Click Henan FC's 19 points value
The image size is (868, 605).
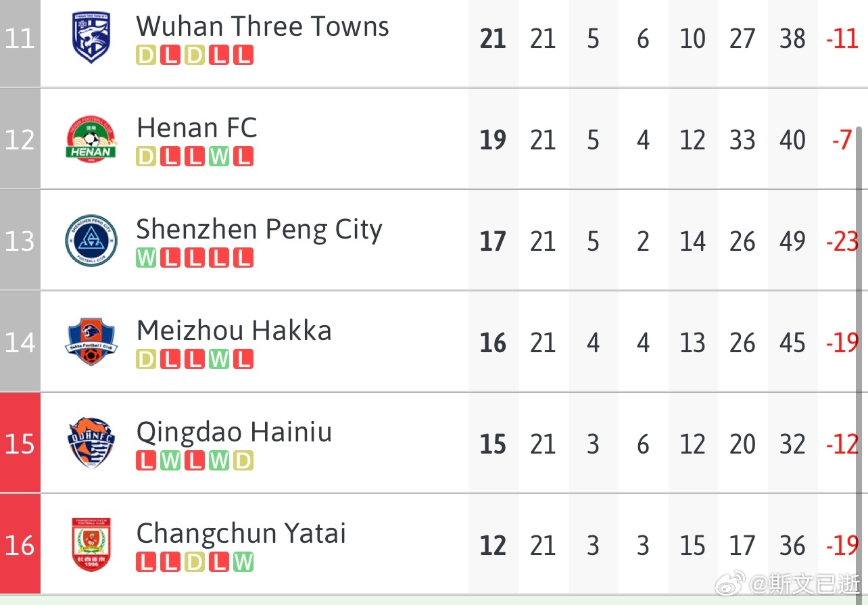click(493, 140)
